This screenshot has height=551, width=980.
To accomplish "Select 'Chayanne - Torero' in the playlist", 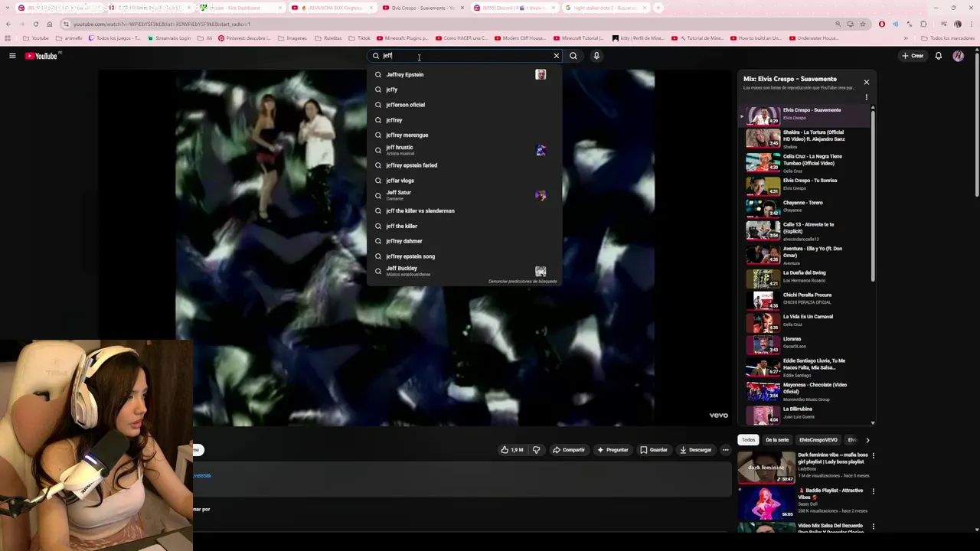I will 804,207.
